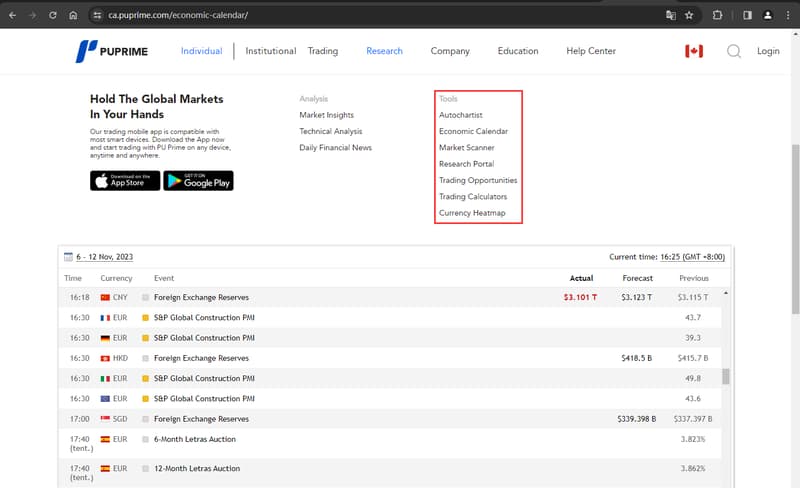Open the Market Scanner link
The width and height of the screenshot is (800, 488).
click(467, 148)
